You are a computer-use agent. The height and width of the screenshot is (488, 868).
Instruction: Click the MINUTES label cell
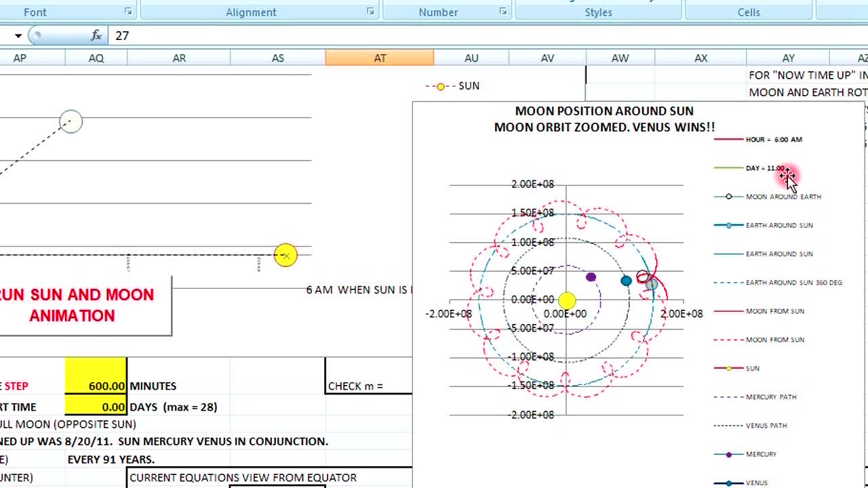click(153, 386)
